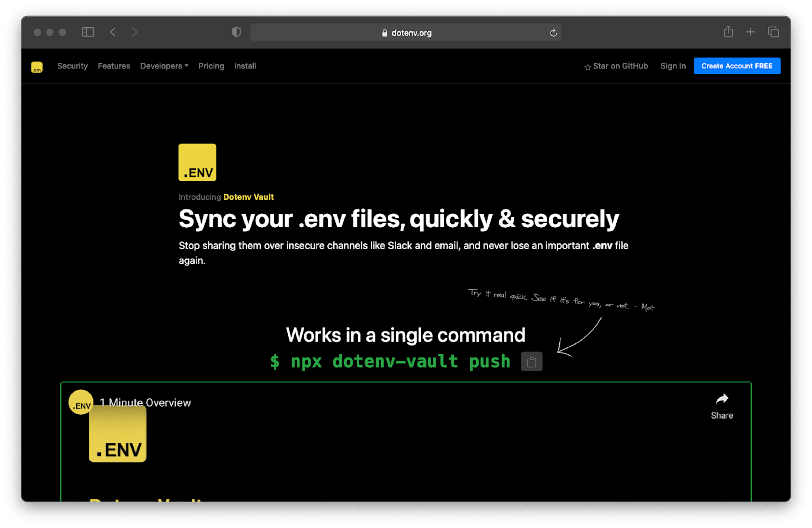Open the Safari share sheet icon
Screen dimensions: 812x528
pyautogui.click(x=728, y=32)
